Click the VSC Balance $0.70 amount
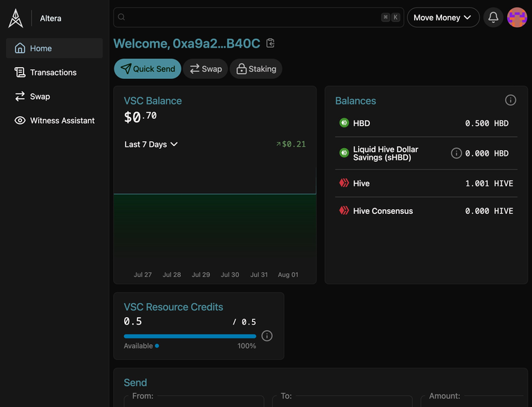This screenshot has width=532, height=407. (140, 117)
